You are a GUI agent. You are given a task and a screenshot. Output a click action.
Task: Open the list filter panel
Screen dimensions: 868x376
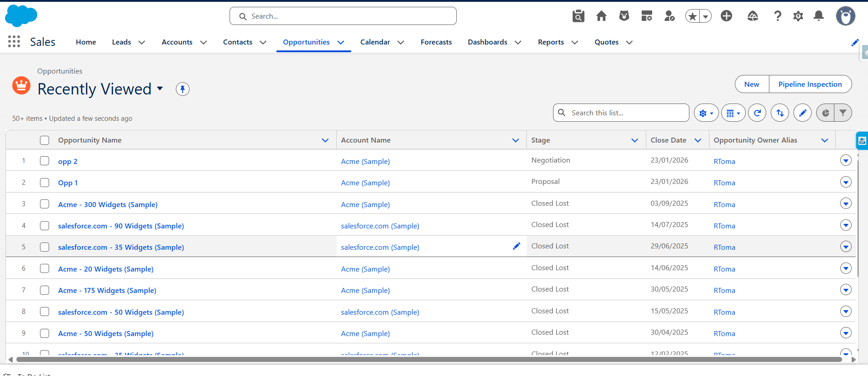pyautogui.click(x=843, y=113)
